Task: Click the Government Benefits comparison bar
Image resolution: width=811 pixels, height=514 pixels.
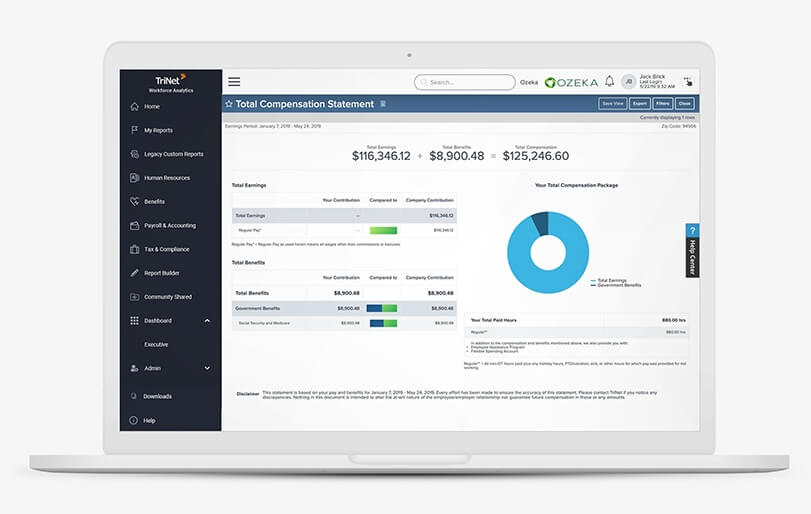Action: tap(382, 308)
